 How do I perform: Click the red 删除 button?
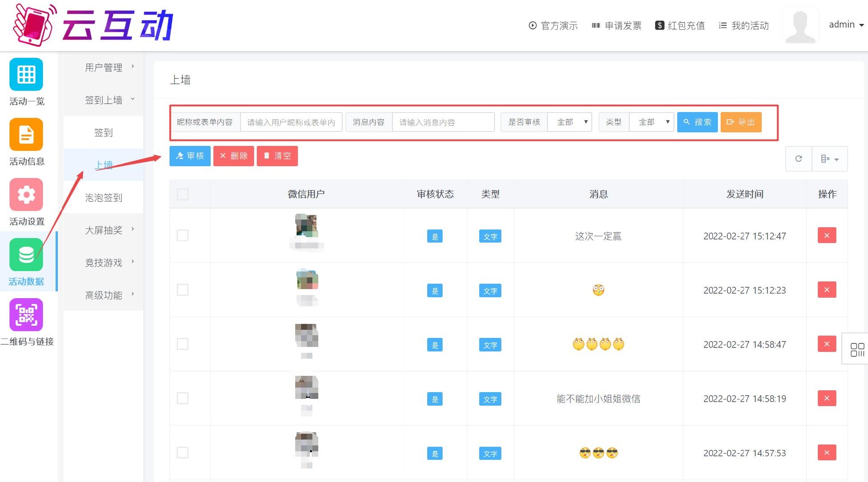[x=233, y=156]
